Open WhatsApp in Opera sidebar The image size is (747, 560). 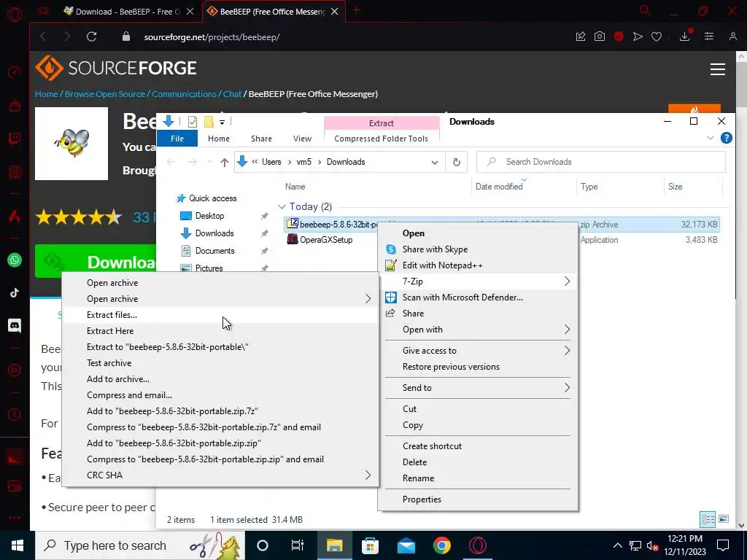click(15, 260)
